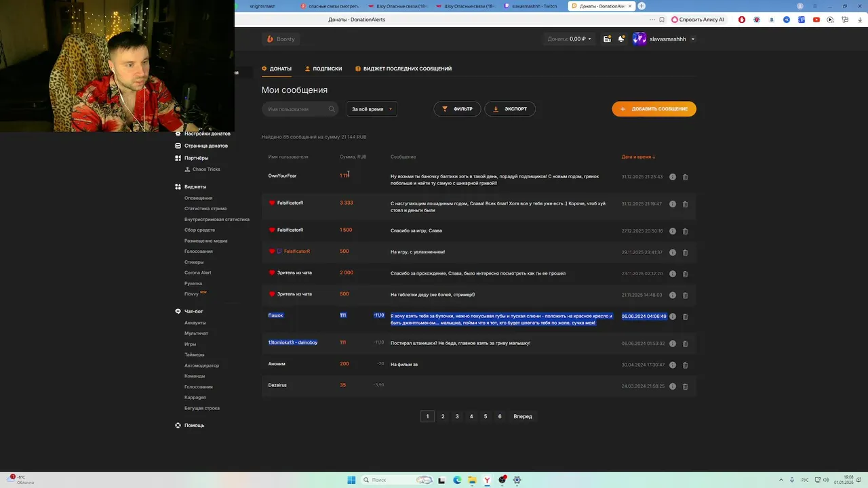Click Добавить сообщение button
Viewport: 868px width, 488px height.
[x=654, y=109]
